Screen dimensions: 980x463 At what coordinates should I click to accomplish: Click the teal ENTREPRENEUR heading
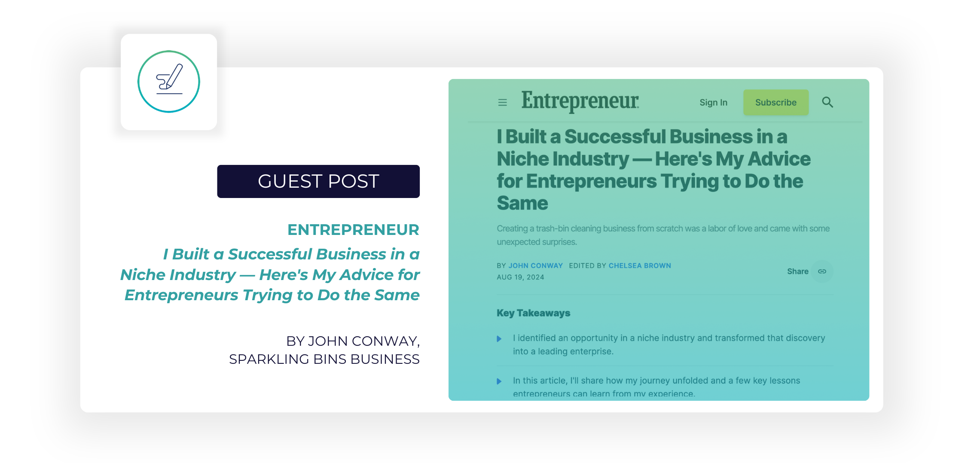[x=353, y=230]
